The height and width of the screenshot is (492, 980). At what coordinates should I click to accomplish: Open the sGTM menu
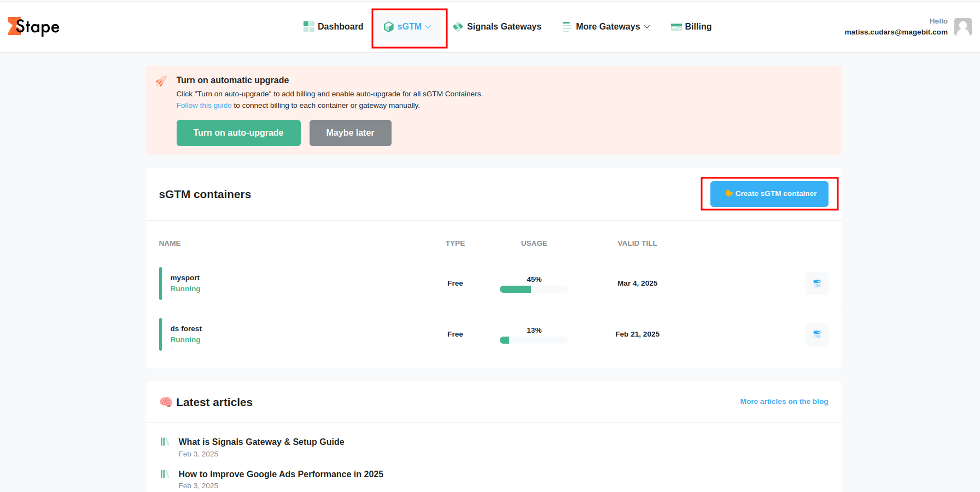(x=407, y=26)
